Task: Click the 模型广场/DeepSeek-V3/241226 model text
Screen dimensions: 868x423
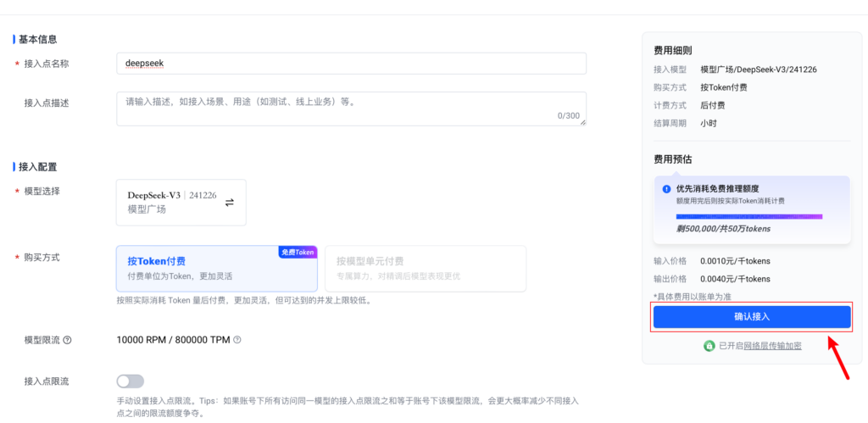Action: point(759,70)
